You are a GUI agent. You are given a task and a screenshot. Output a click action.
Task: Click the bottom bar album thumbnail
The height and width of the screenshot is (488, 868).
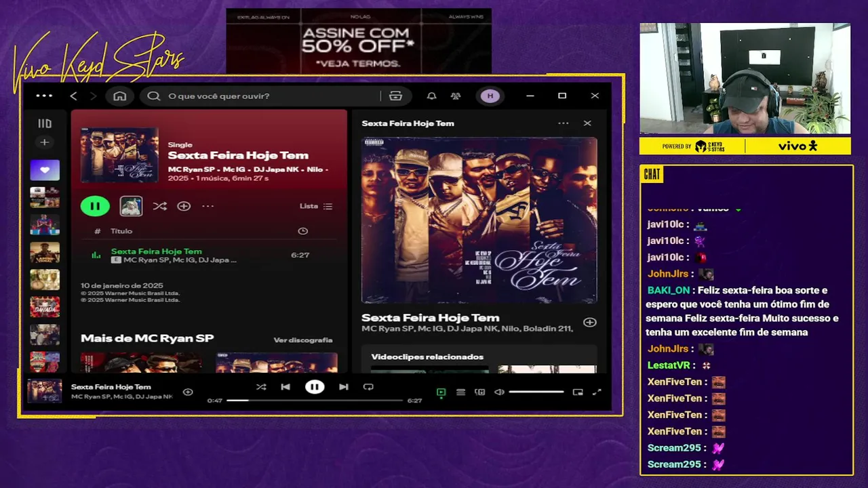pyautogui.click(x=45, y=391)
